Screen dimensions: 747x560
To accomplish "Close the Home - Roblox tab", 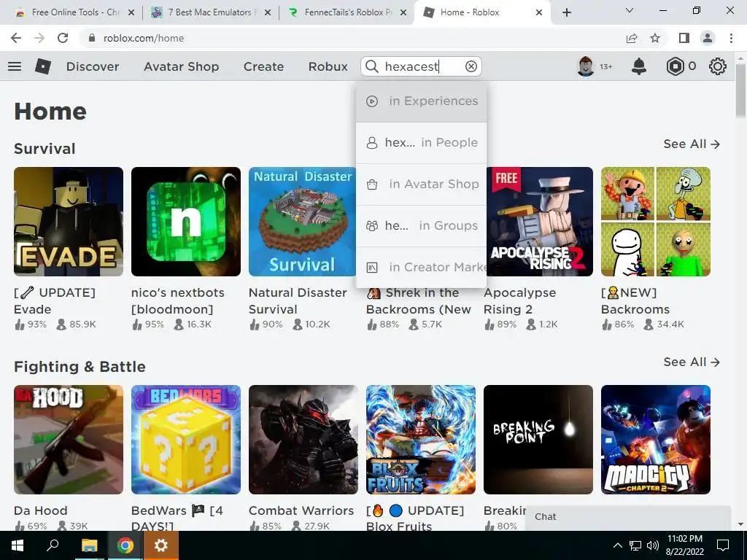I will click(539, 12).
